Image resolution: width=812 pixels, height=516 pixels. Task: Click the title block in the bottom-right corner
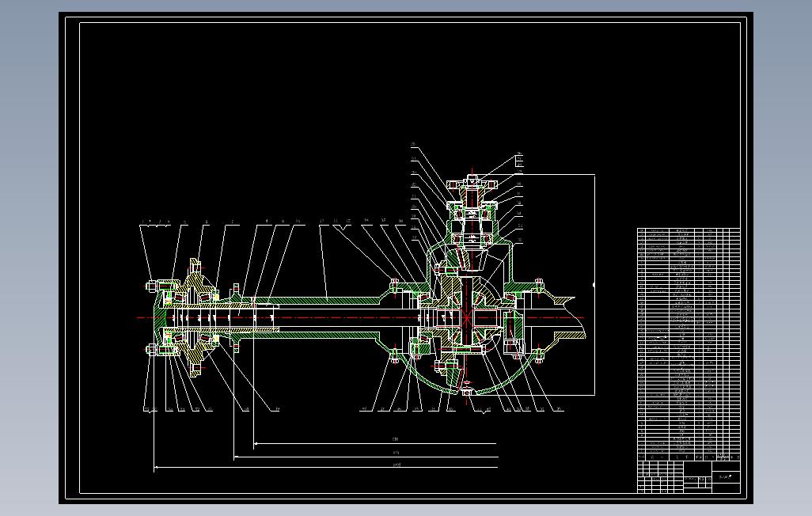point(689,476)
